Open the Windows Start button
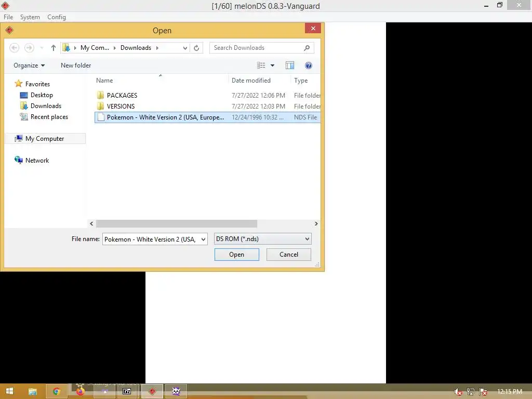This screenshot has width=532, height=399. click(x=9, y=391)
